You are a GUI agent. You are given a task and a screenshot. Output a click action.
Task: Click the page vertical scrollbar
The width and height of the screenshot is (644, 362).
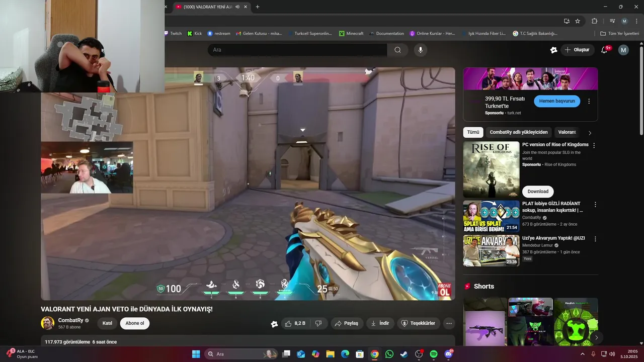click(x=641, y=90)
